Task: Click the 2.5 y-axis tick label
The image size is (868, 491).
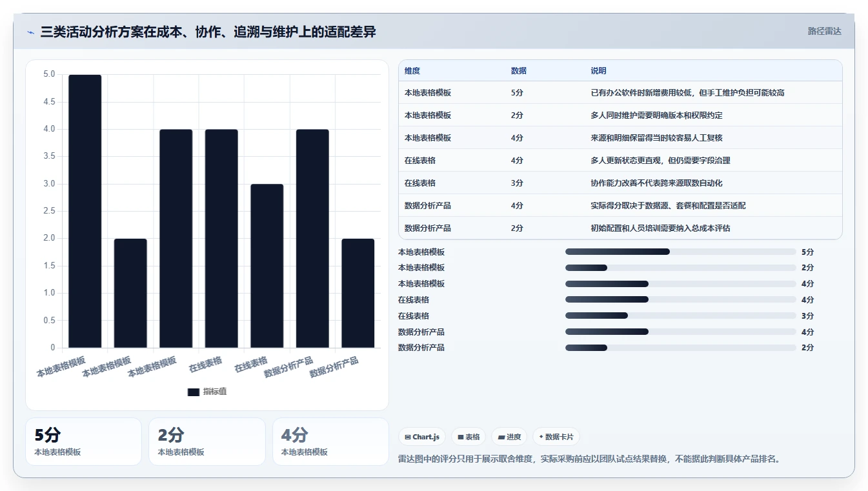Action: [x=49, y=211]
